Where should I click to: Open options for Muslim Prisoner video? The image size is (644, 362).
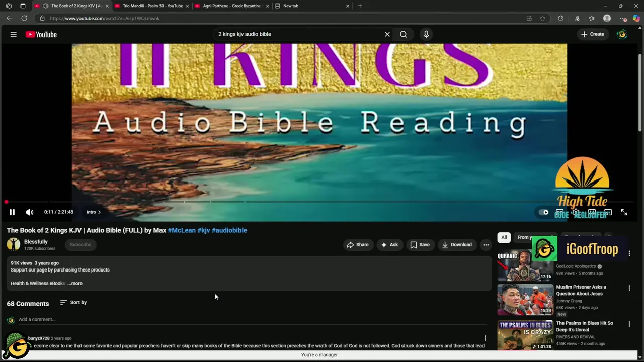pyautogui.click(x=629, y=288)
